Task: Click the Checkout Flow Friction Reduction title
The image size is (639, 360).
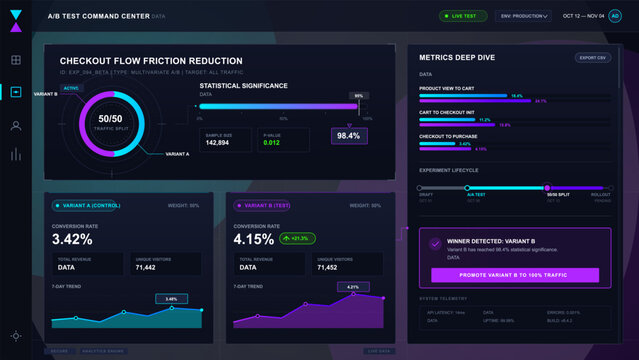Action: pos(151,61)
